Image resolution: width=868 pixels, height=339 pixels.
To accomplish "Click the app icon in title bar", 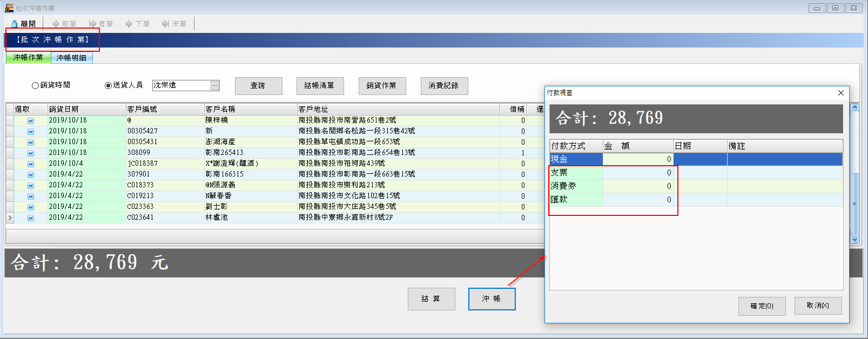I will click(9, 8).
